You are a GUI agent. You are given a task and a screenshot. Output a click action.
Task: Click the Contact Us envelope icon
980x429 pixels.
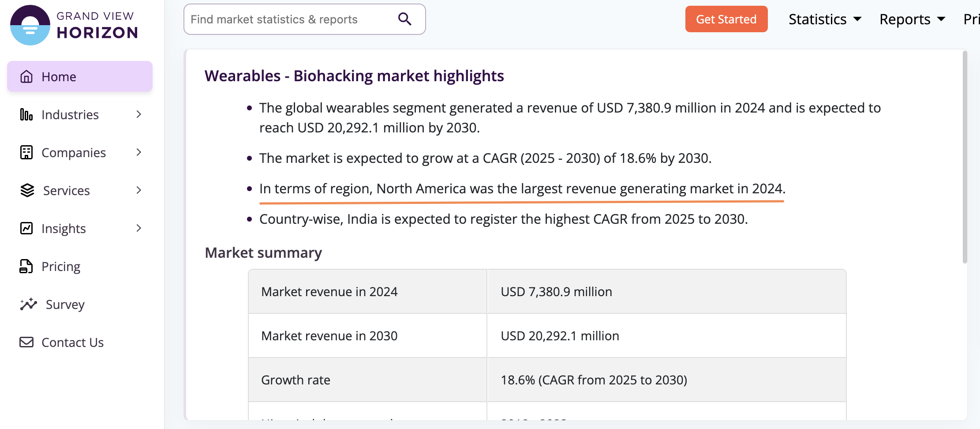coord(26,342)
